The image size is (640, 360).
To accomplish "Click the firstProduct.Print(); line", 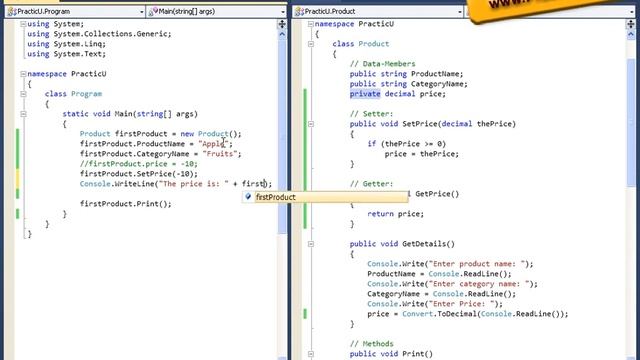I will coord(126,204).
